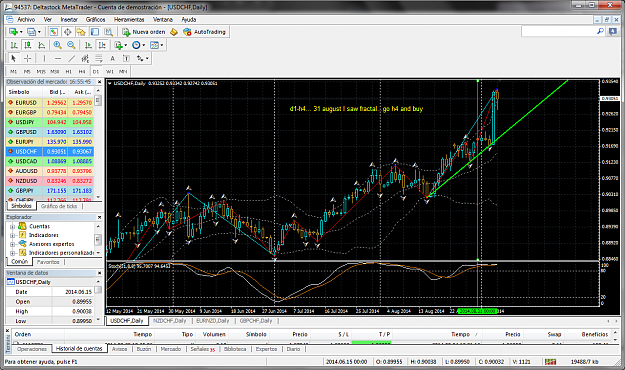
Task: Switch timeframe to W1
Action: 110,71
